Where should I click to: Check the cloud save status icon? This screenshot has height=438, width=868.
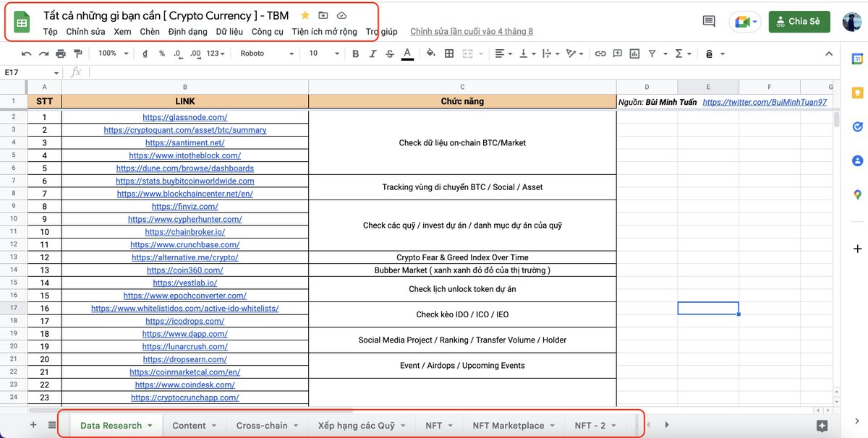[341, 15]
